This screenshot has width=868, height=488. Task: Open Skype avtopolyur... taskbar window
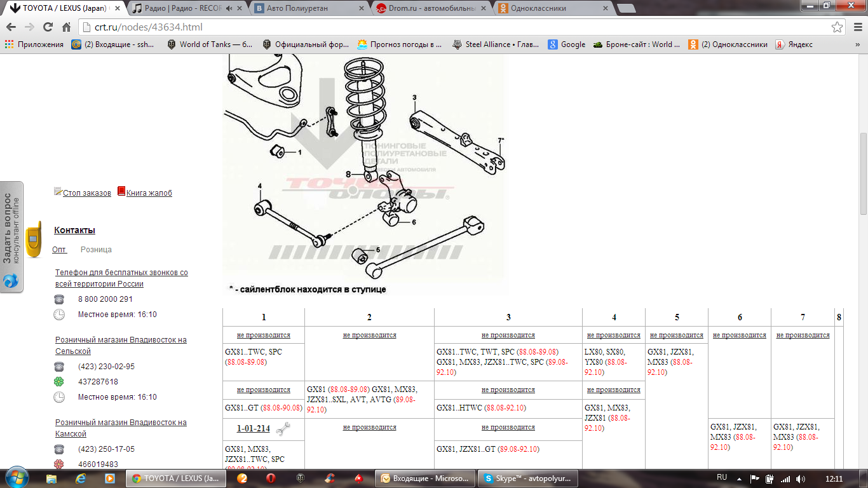pos(528,478)
